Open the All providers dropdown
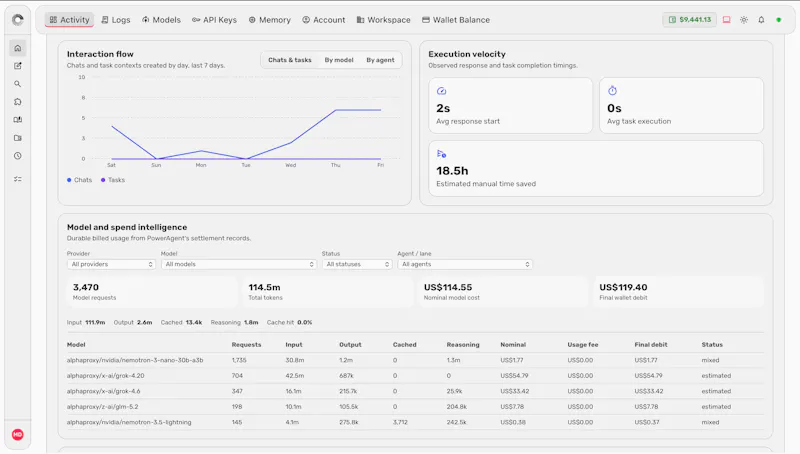This screenshot has width=800, height=454. (111, 264)
